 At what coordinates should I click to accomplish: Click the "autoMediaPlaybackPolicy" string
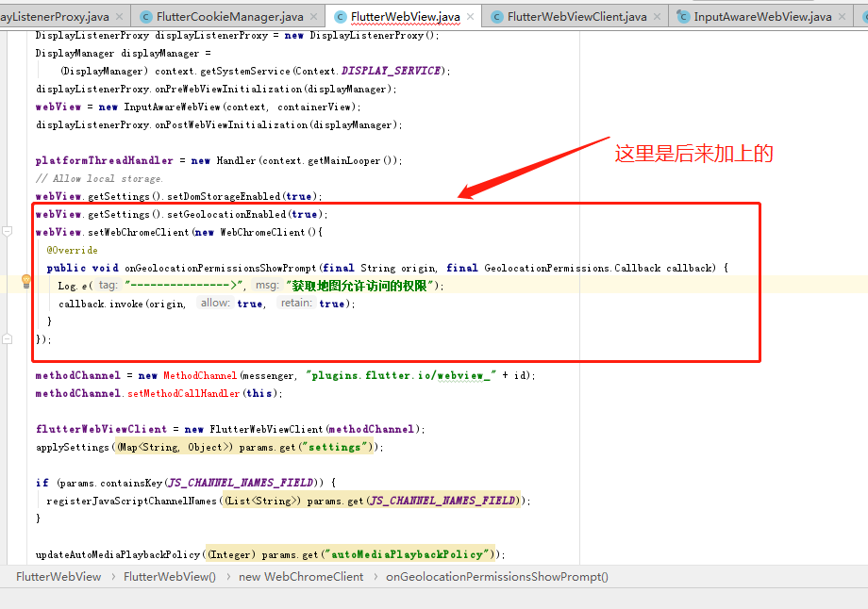coord(408,554)
